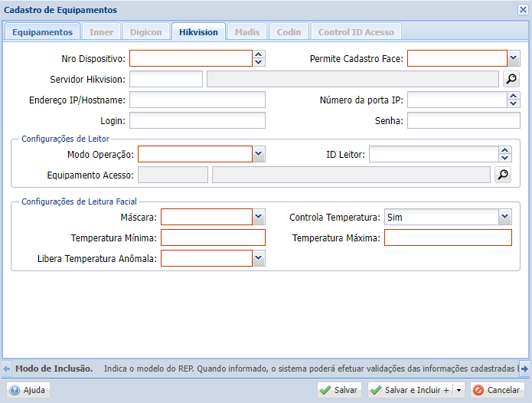Open Equipamento Acesso search magnifier
The height and width of the screenshot is (403, 532).
point(503,175)
